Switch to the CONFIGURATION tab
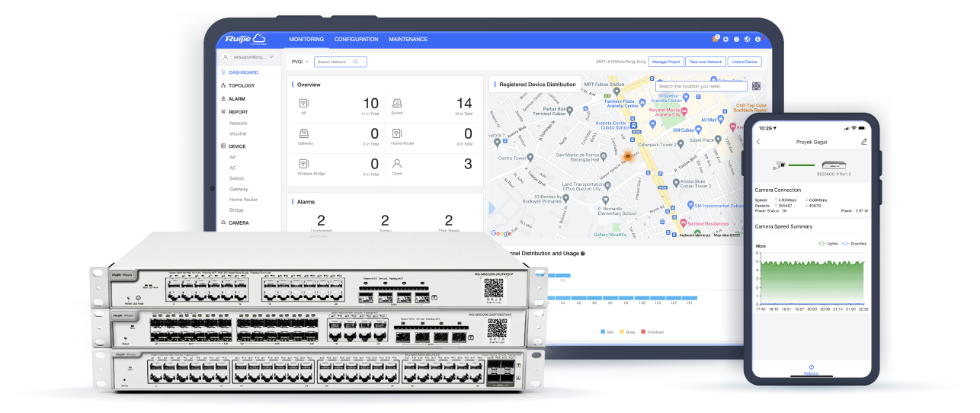980x413 pixels. 356,40
